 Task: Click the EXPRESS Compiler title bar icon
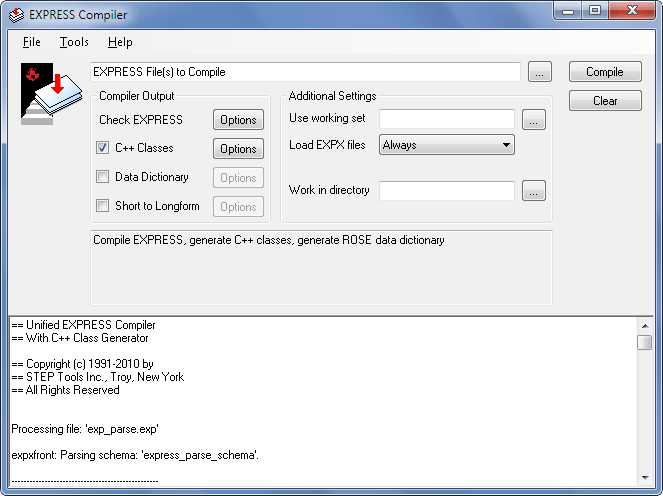click(x=16, y=15)
